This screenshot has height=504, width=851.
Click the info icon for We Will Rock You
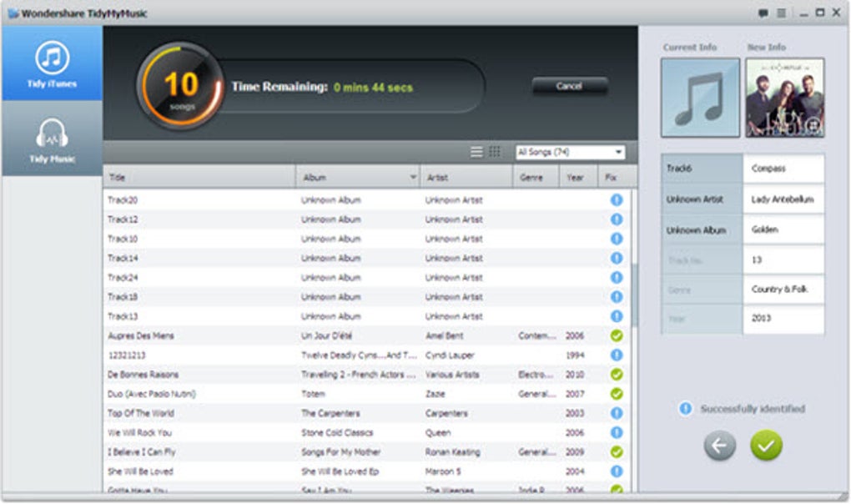point(617,433)
